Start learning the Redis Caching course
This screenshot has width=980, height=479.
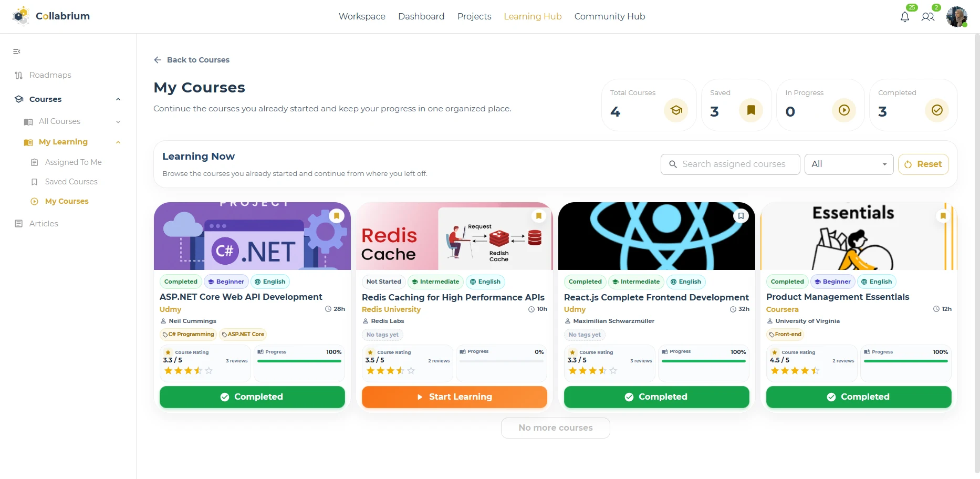click(454, 397)
